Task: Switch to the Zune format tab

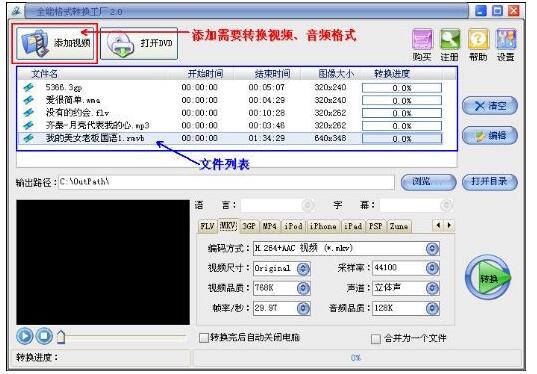Action: point(399,226)
